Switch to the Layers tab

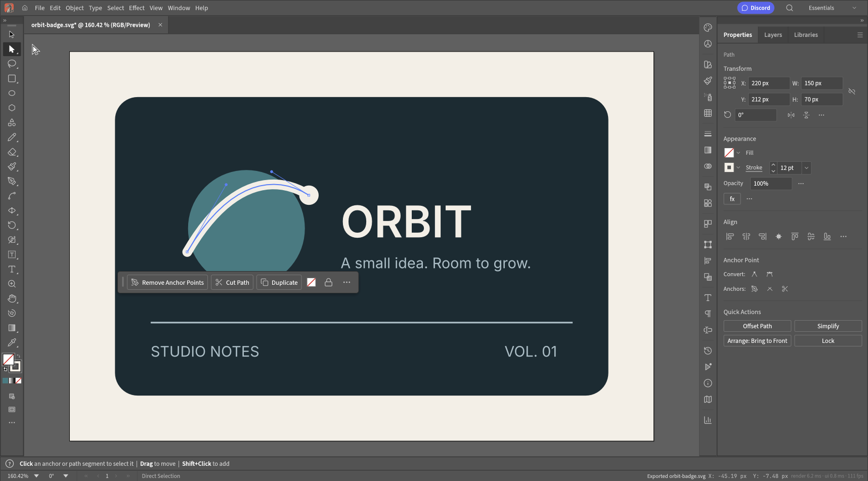tap(773, 35)
